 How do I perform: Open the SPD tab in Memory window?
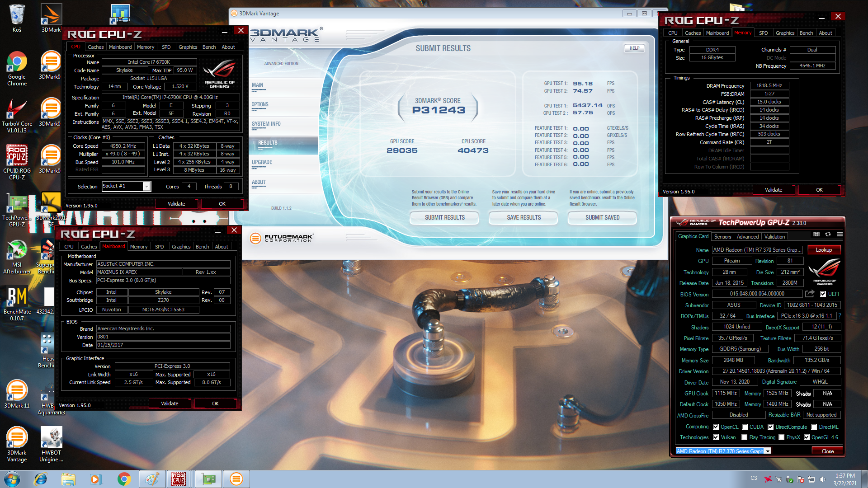point(763,33)
